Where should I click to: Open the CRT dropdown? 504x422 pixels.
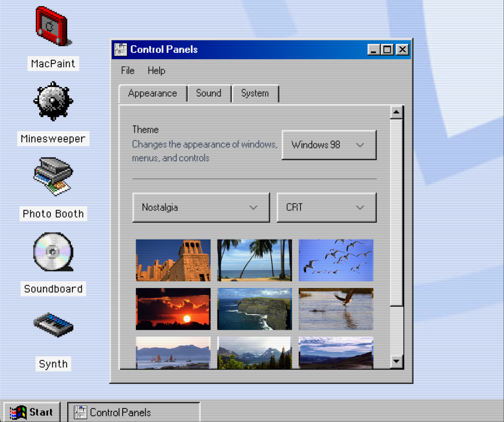click(x=326, y=207)
